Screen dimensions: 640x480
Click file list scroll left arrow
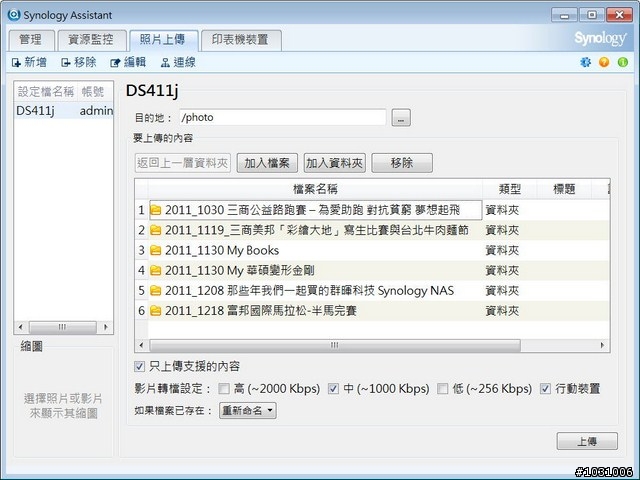tap(141, 345)
